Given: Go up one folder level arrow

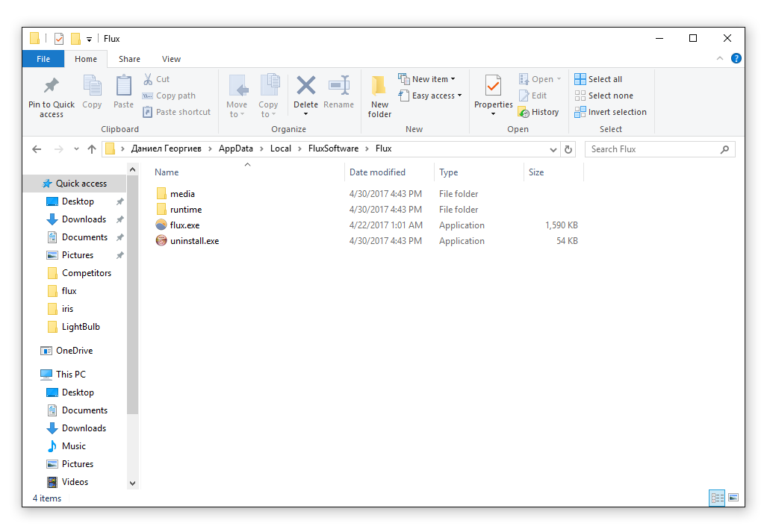Looking at the screenshot, I should click(91, 149).
